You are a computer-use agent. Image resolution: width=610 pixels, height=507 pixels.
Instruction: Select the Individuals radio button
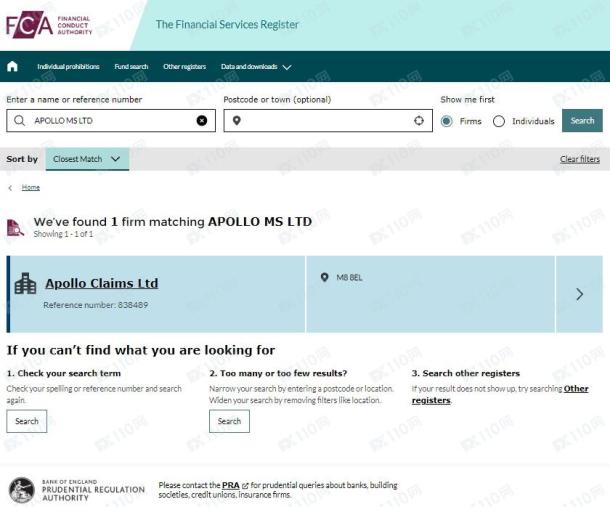(499, 121)
